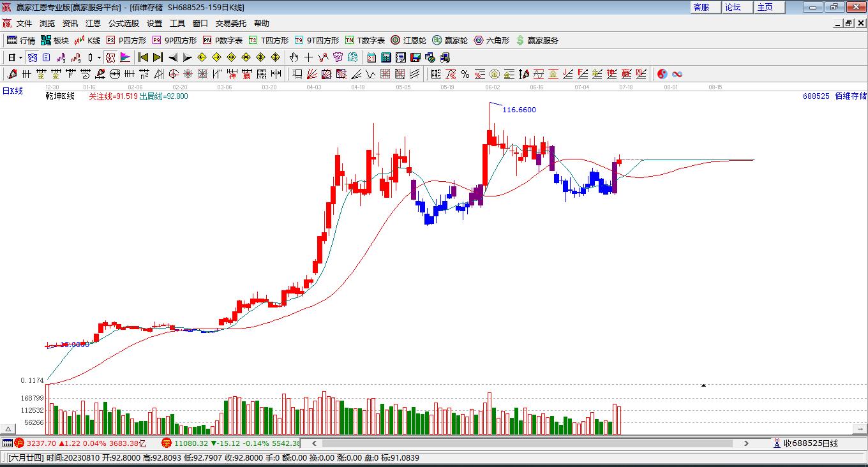This screenshot has height=467, width=868.
Task: Click the 688525 佰维存储 stock label
Action: (835, 96)
